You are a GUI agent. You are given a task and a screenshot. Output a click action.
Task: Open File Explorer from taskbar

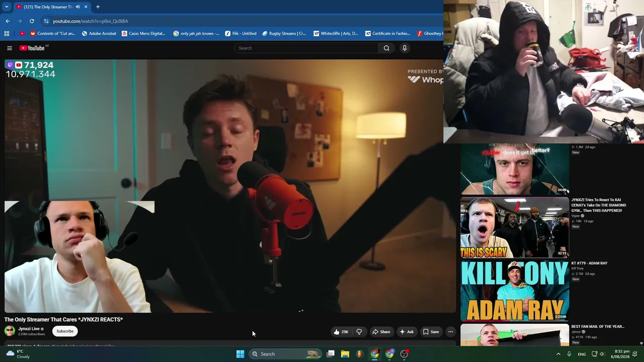point(345,354)
